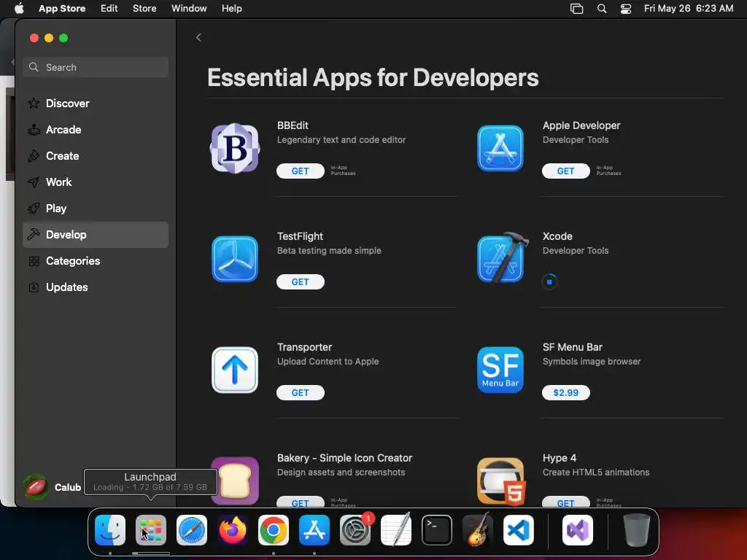Open the BBEdit app icon

(x=235, y=148)
